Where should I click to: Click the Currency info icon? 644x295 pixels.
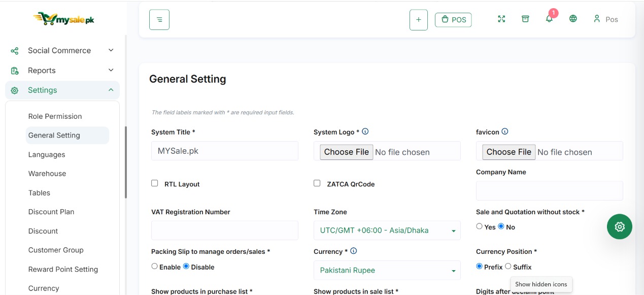354,251
